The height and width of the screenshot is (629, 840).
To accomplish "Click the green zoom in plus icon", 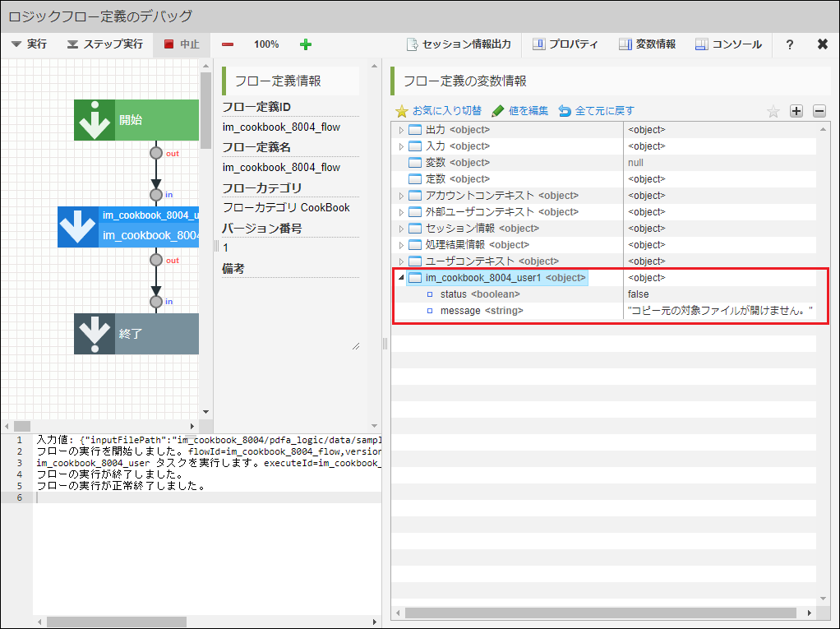I will pyautogui.click(x=306, y=44).
